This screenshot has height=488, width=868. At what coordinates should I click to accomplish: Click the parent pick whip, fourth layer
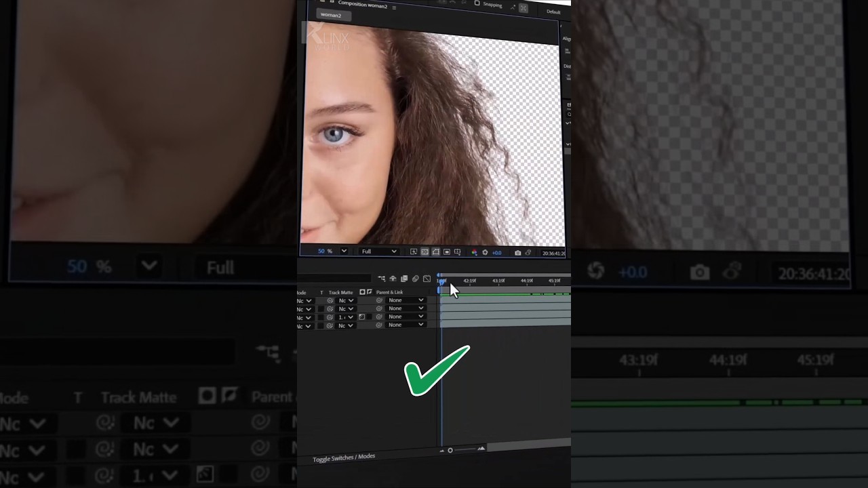380,325
